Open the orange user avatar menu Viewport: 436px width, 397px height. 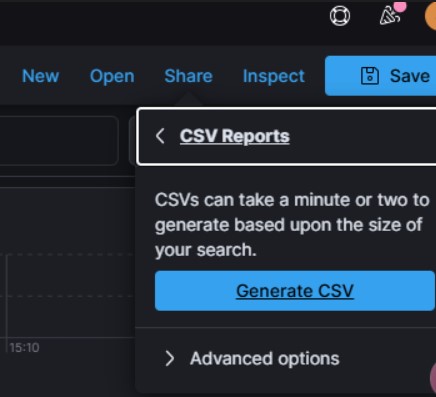click(431, 16)
